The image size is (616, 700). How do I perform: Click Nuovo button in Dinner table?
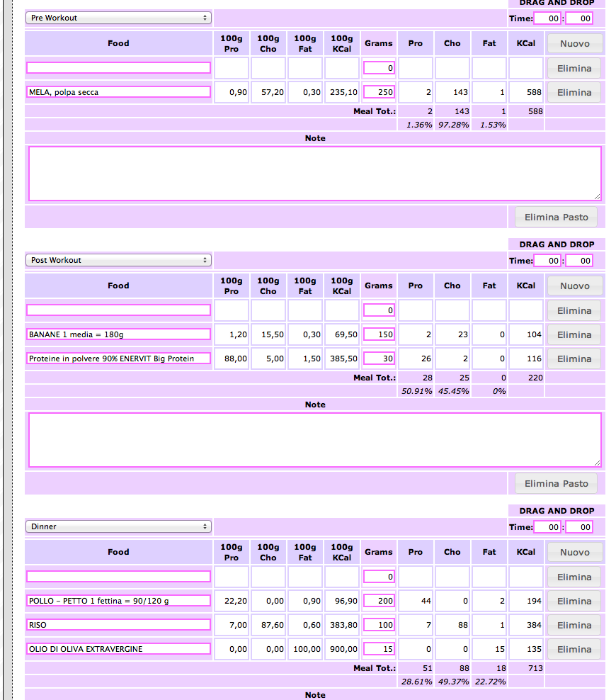tap(574, 553)
